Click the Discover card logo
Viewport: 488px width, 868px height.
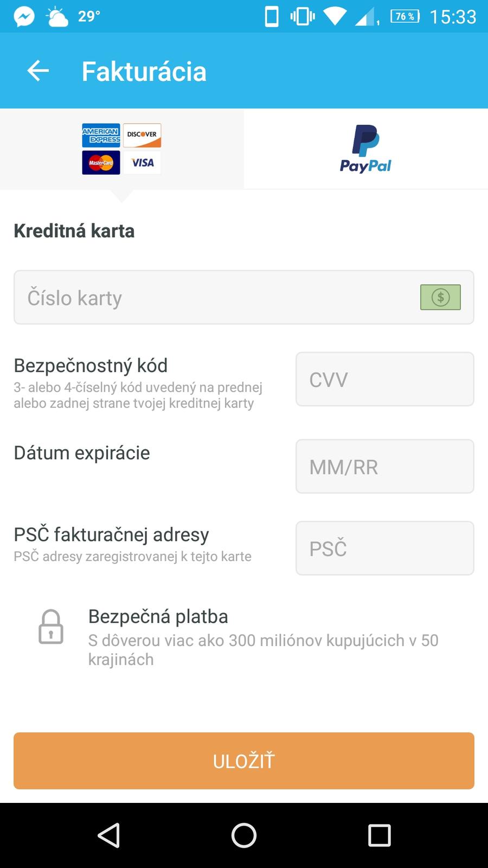point(142,136)
